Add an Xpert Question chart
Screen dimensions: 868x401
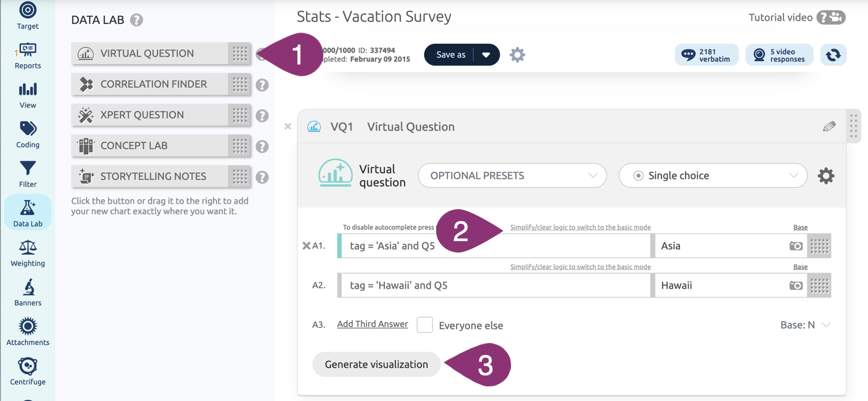click(x=150, y=115)
